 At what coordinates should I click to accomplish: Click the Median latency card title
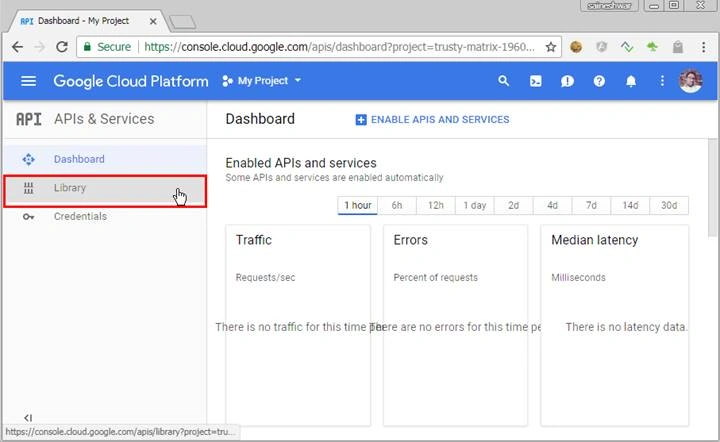coord(595,240)
